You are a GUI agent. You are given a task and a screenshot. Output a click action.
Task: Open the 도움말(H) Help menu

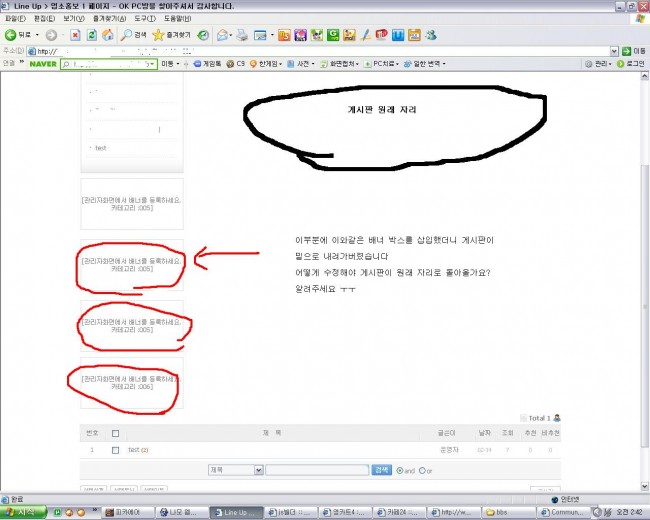(177, 19)
